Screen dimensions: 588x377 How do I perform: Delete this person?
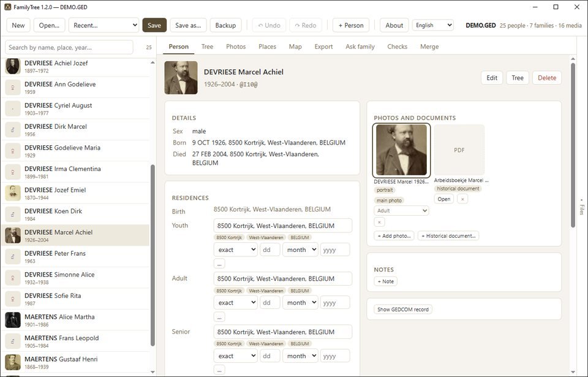click(547, 78)
